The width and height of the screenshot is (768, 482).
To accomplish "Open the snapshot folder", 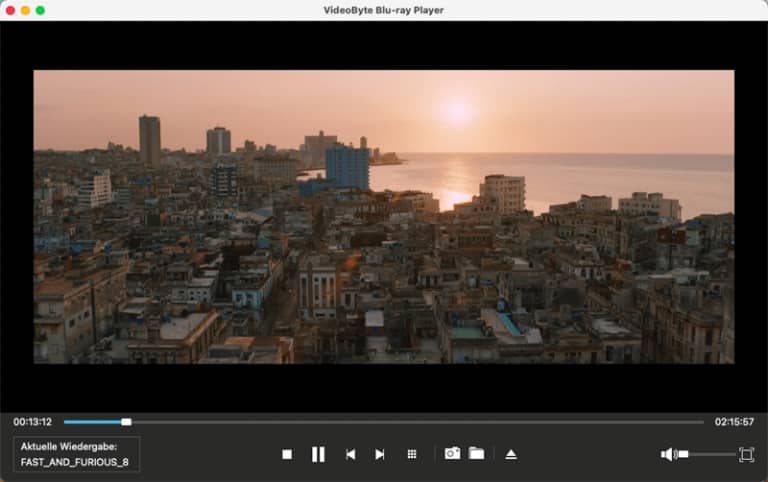I will (x=477, y=453).
